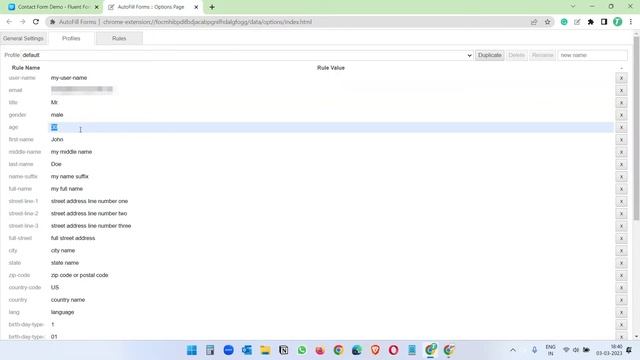Launch Brave browser from the taskbar

(x=375, y=350)
